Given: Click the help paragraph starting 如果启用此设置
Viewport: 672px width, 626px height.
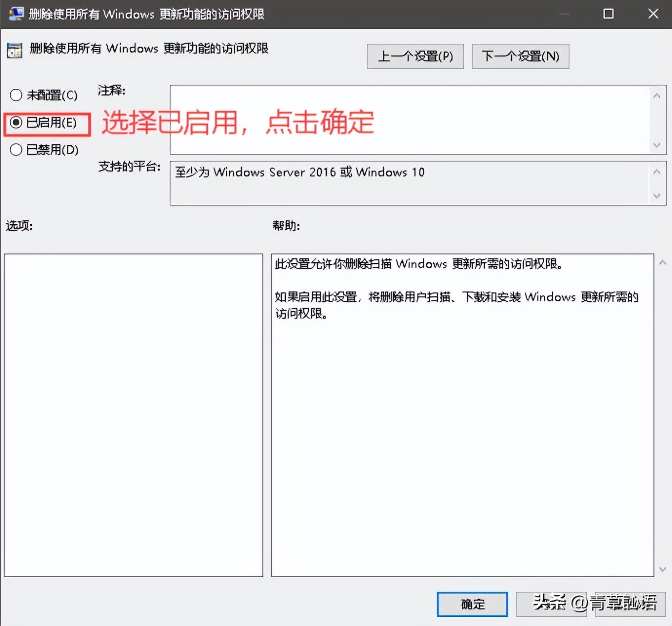Looking at the screenshot, I should coord(456,305).
